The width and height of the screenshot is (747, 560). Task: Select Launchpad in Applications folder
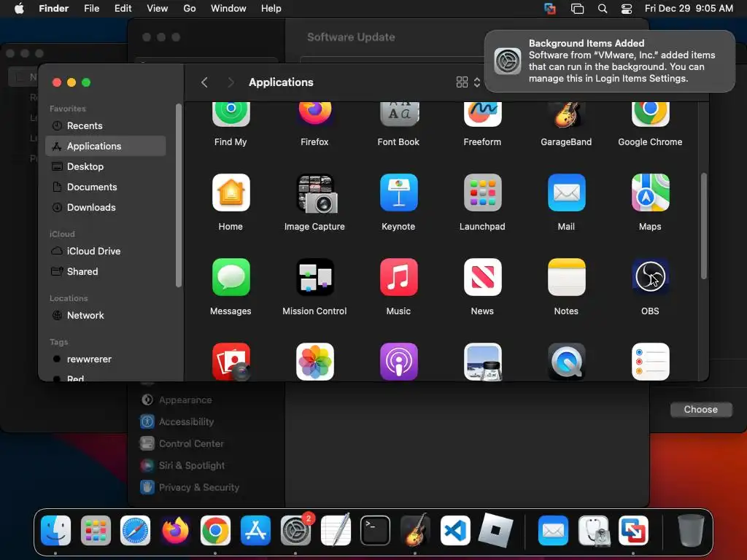pos(482,192)
